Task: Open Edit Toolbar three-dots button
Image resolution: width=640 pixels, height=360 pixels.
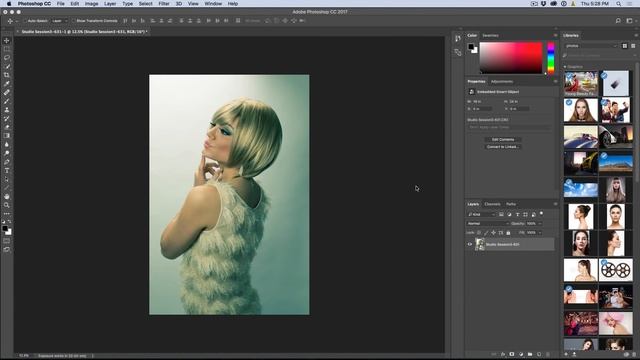Action: tap(7, 213)
